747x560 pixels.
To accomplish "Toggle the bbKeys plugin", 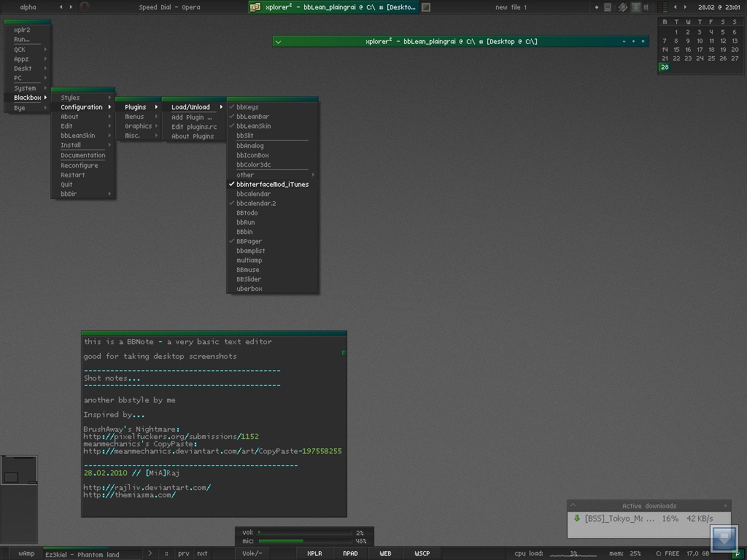I will click(273, 107).
